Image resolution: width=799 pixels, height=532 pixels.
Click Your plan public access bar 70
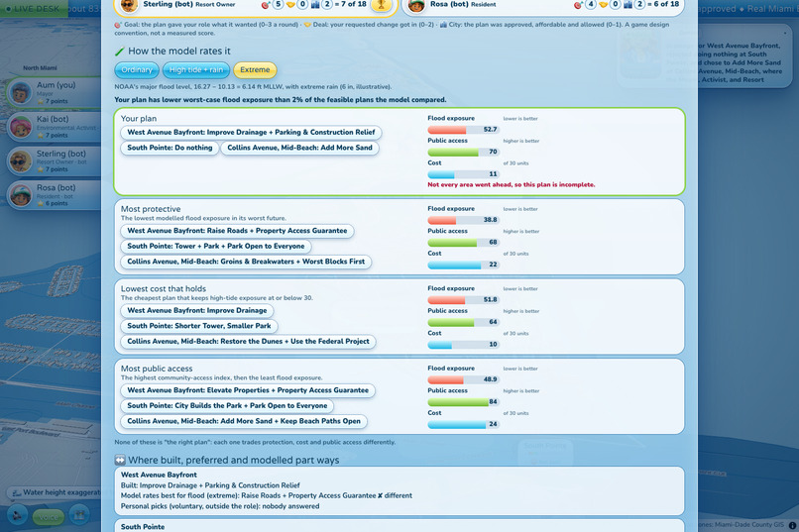point(463,152)
